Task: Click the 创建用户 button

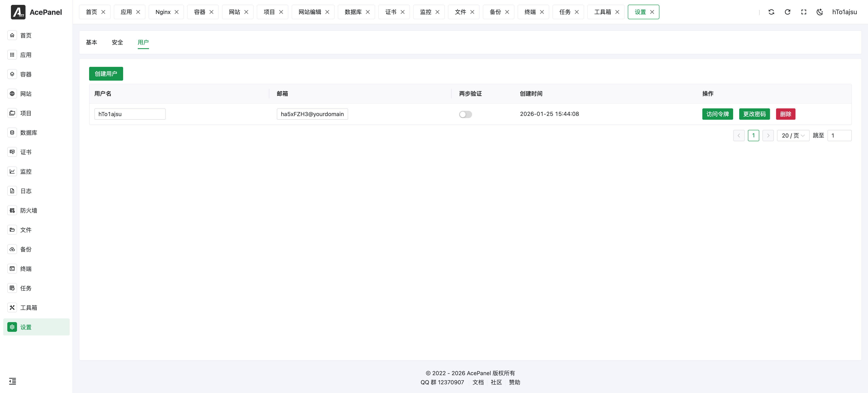Action: coord(106,74)
